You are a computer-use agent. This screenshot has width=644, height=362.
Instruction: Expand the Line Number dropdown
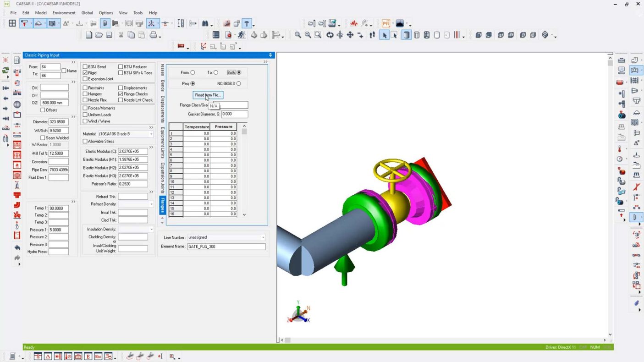point(263,237)
